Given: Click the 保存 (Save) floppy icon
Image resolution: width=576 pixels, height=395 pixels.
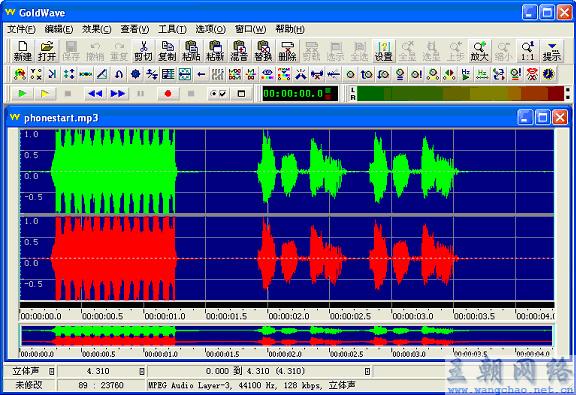Looking at the screenshot, I should click(x=71, y=51).
